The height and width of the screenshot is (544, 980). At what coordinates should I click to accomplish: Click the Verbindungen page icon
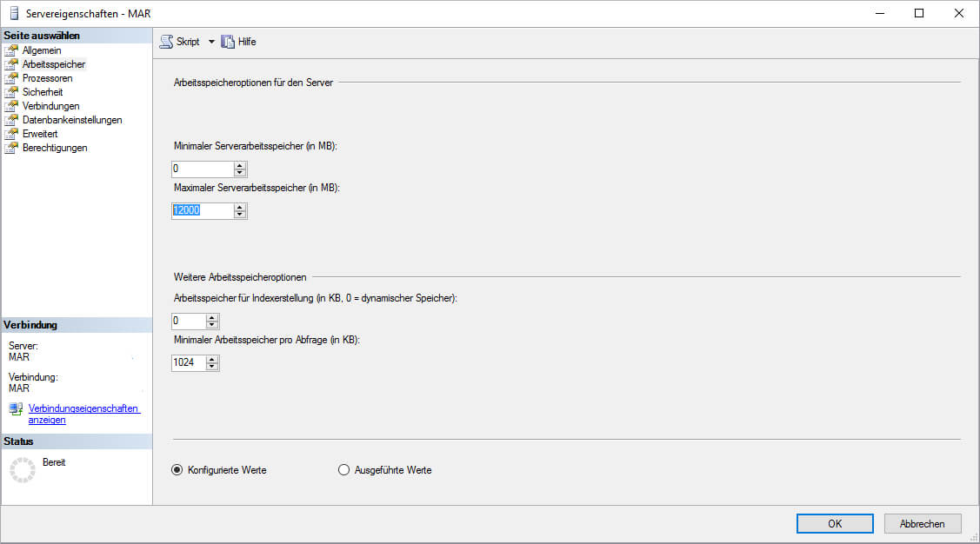[x=11, y=106]
